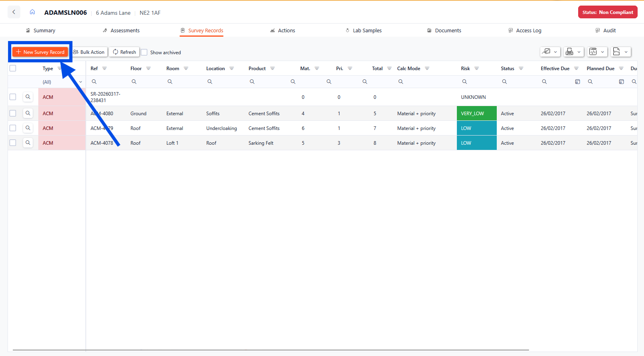
Task: Open the Effective Due calendar picker icon
Action: tap(577, 82)
